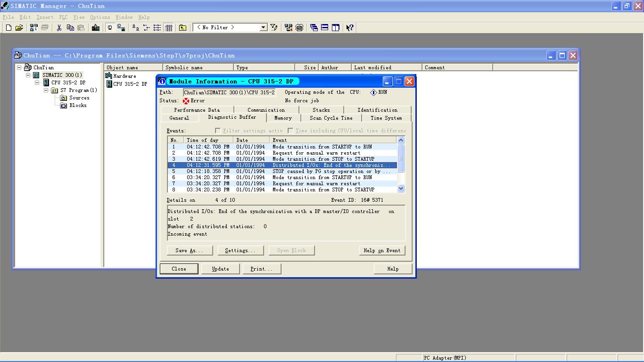Collapse the SIMATIC 300(1) tree node
Viewport: 644px width, 362px height.
[x=28, y=75]
